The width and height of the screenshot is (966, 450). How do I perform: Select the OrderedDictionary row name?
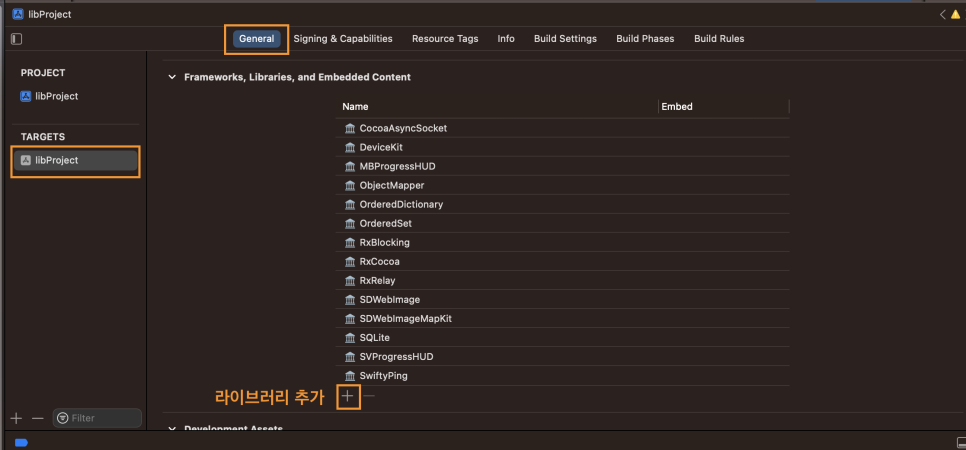(x=401, y=205)
